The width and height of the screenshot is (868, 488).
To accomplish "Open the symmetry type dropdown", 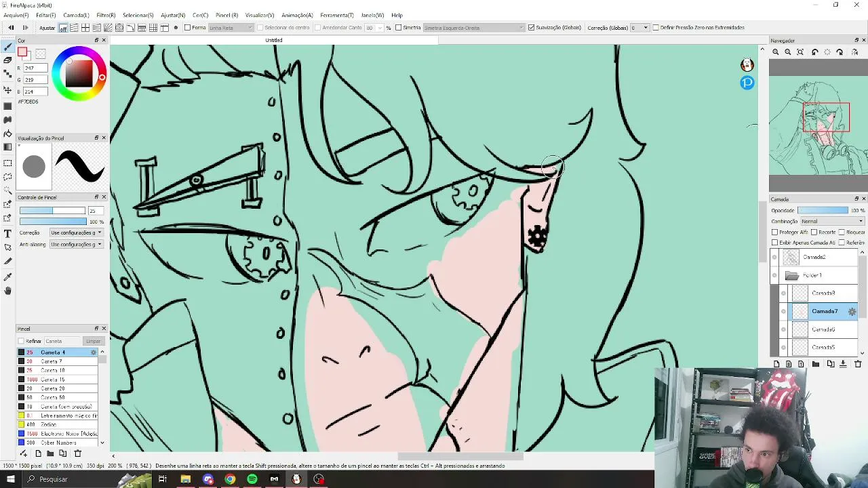I will coord(474,28).
